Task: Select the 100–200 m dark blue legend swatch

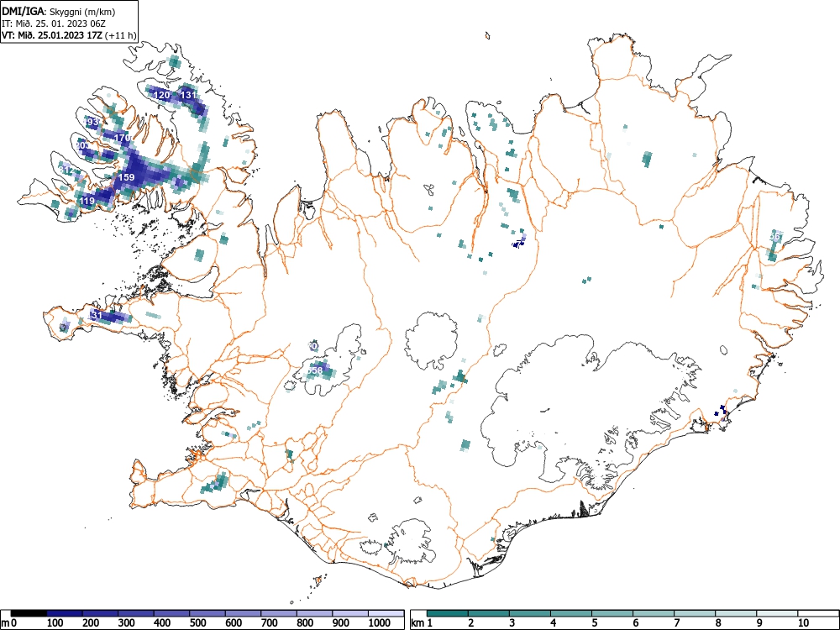Action: coord(65,613)
